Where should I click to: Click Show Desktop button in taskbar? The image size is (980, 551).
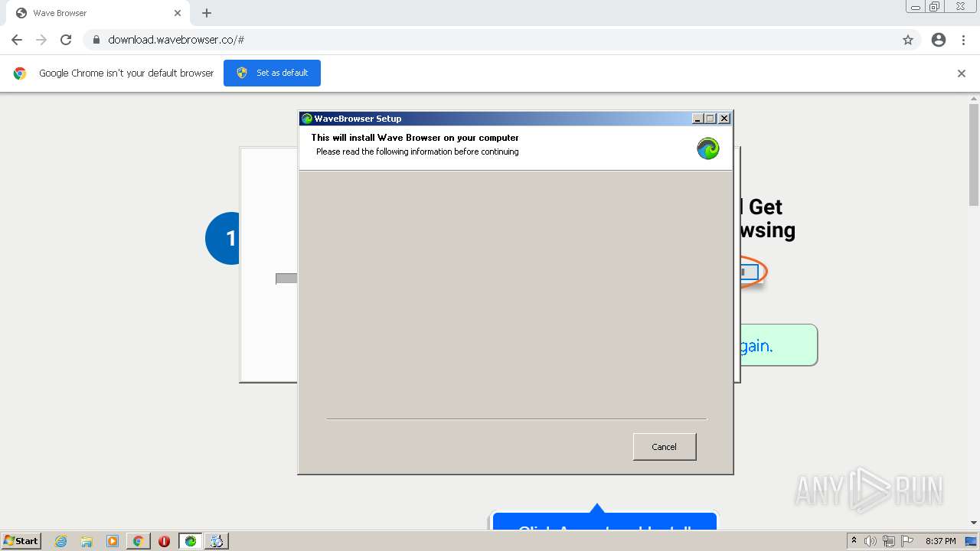tap(972, 541)
